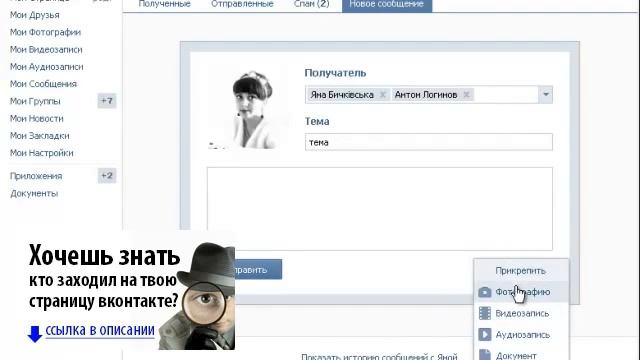Go to Мои Сообщения

[43, 84]
